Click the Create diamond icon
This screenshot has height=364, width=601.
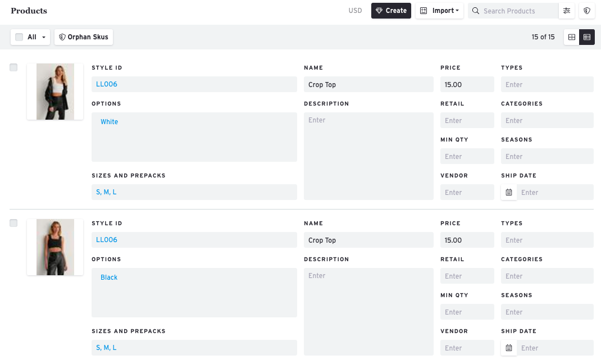(x=380, y=11)
